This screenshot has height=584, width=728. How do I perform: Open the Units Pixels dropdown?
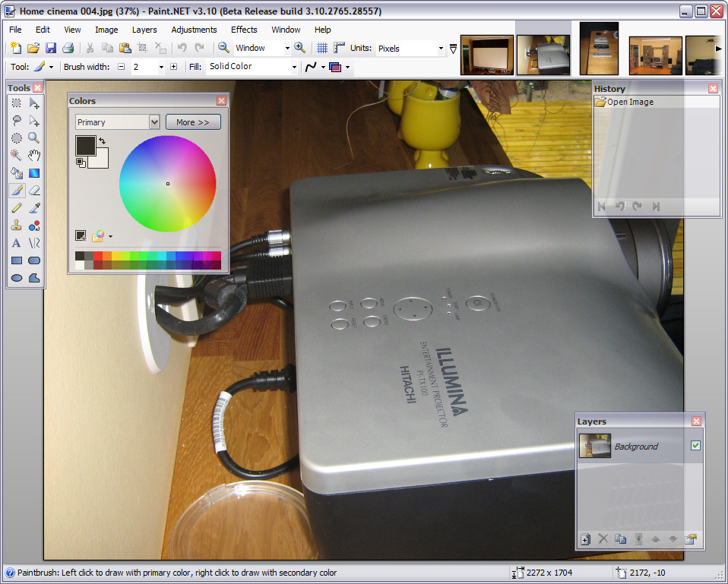441,49
